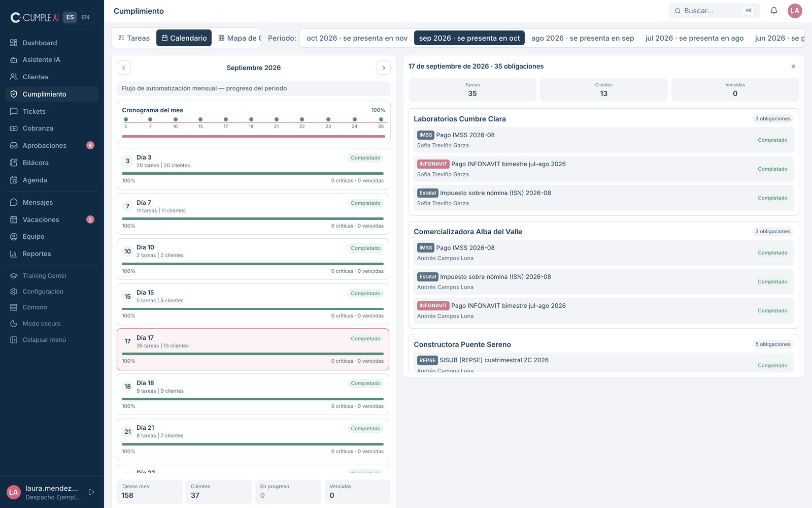Open Asistente IA from sidebar
The image size is (812, 508).
(x=52, y=60)
